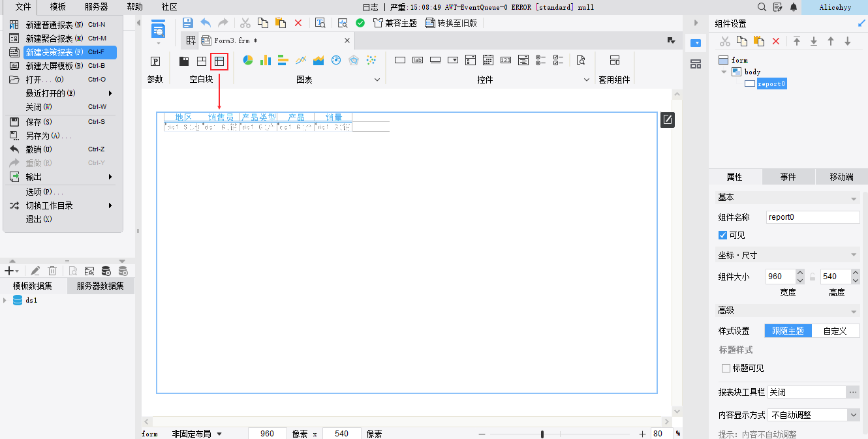This screenshot has height=439, width=868.
Task: Click the notification bell icon
Action: click(x=794, y=7)
